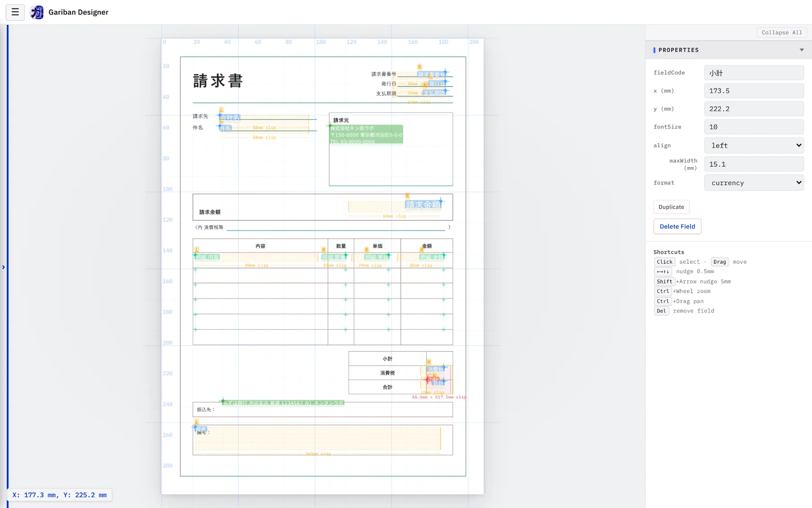Click the 請求元 label
The width and height of the screenshot is (812, 508).
pyautogui.click(x=341, y=120)
